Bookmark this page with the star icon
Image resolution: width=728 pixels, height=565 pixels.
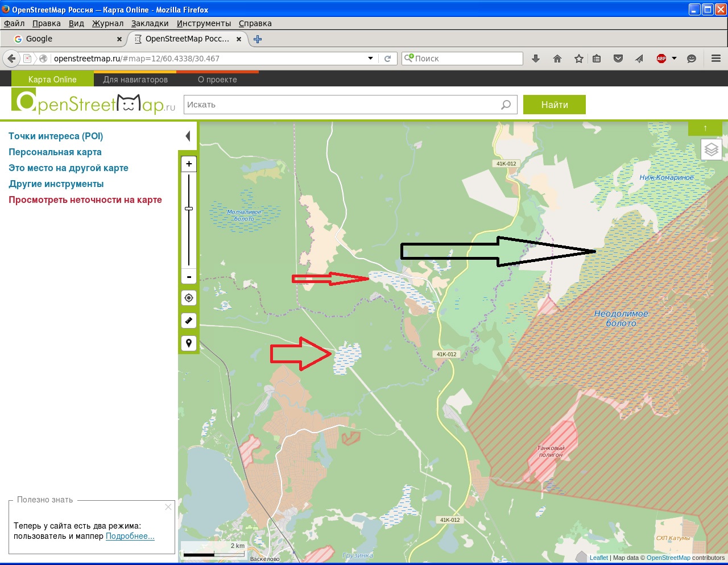pyautogui.click(x=578, y=59)
